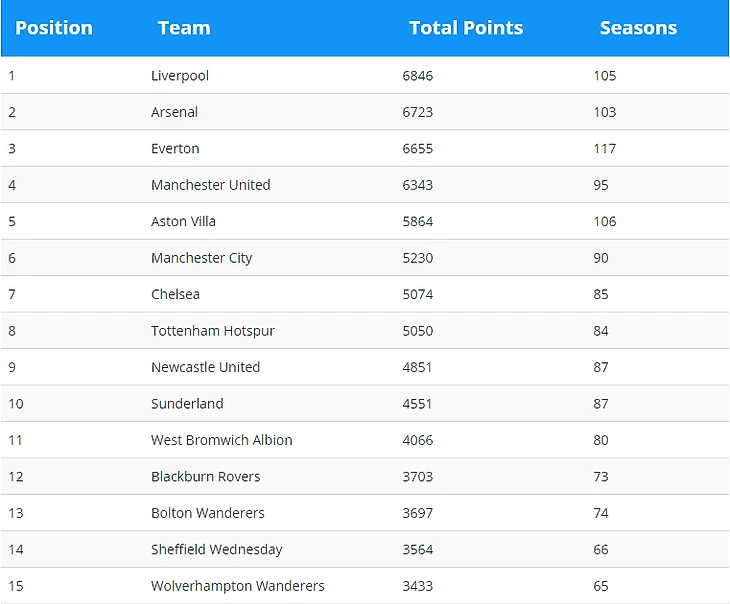Select West Bromwich Albion row

(x=222, y=440)
